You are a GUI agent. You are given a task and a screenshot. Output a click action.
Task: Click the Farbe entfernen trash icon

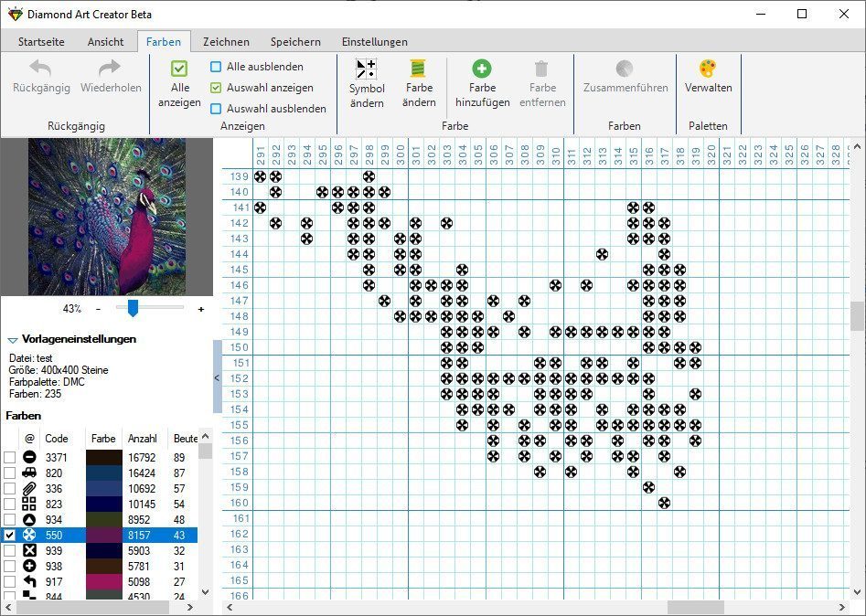point(542,69)
